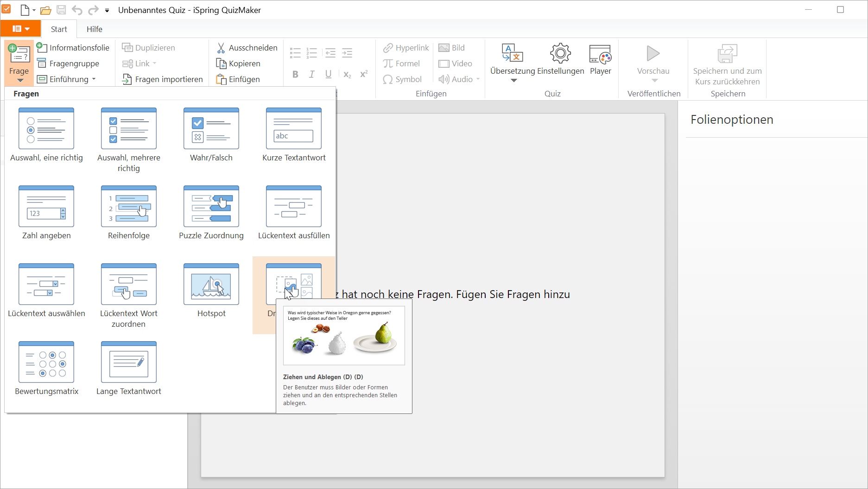Choose Lange Textantwort question type
This screenshot has height=489, width=868.
(x=129, y=362)
